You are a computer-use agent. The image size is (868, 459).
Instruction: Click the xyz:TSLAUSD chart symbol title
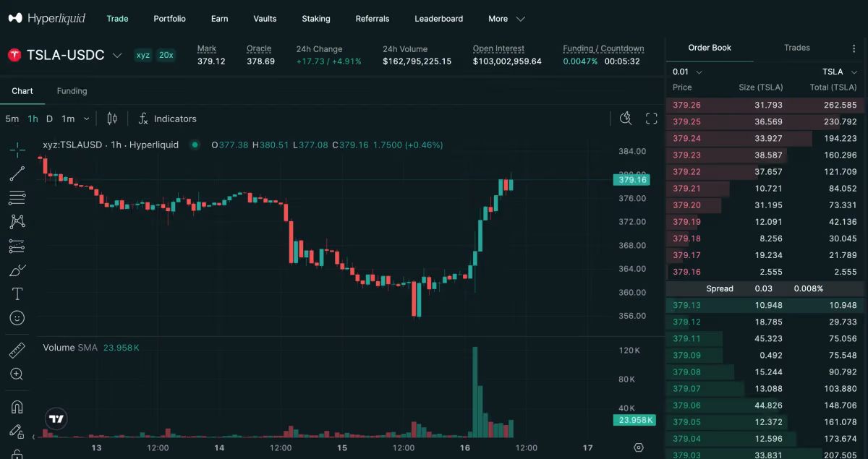click(111, 145)
